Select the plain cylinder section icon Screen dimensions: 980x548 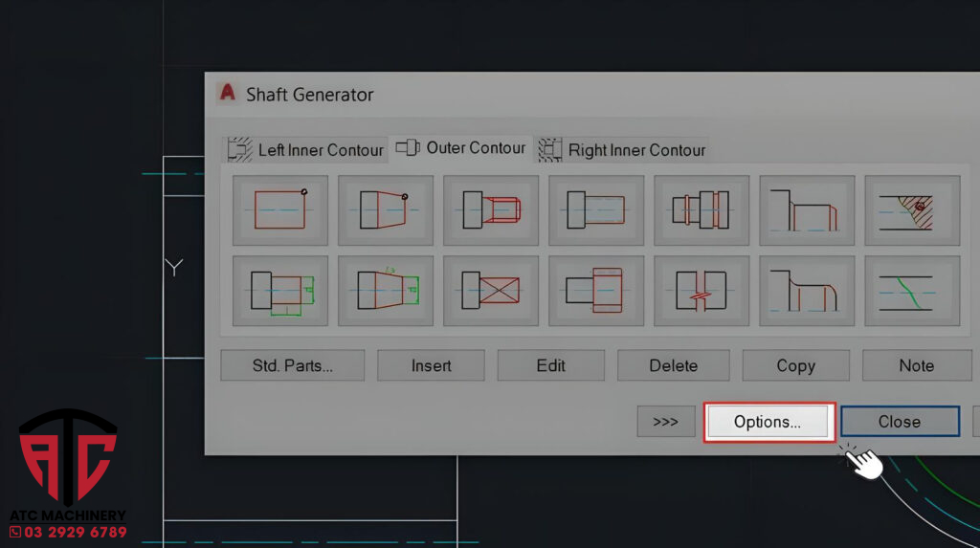280,209
